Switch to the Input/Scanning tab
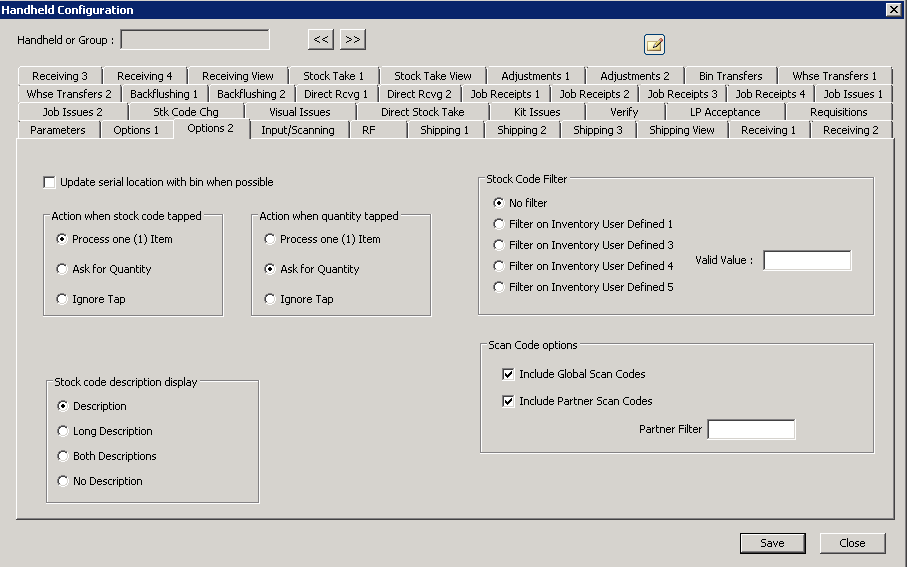The width and height of the screenshot is (907, 567). [298, 130]
